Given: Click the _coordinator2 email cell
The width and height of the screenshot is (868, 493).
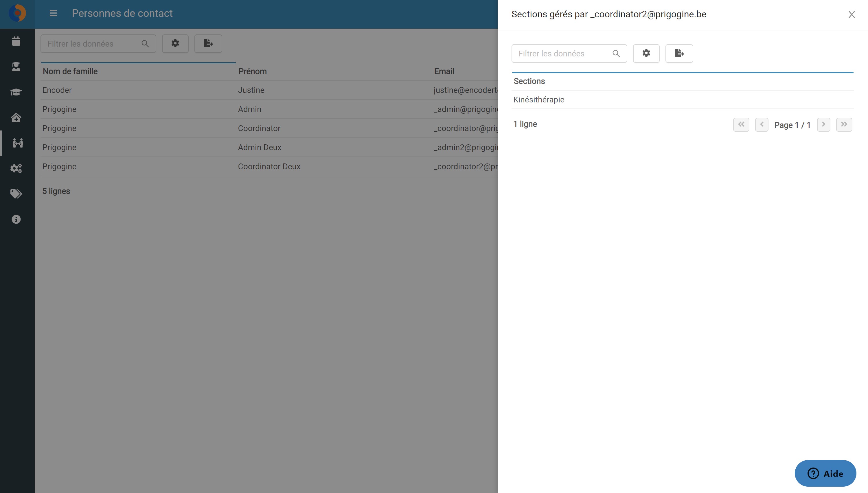Looking at the screenshot, I should (465, 167).
